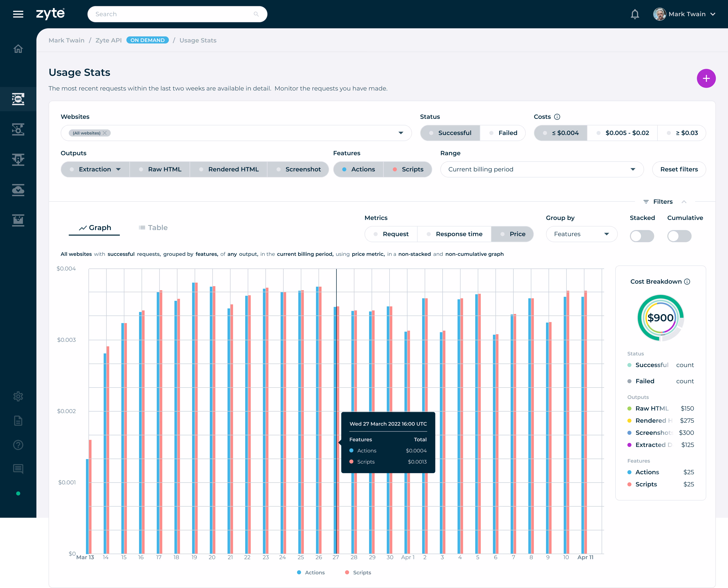Open the chat feedback sidebar icon

pos(18,469)
